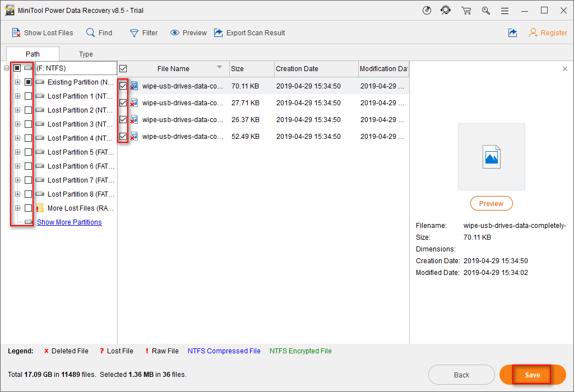Click the registration key icon

click(x=486, y=10)
